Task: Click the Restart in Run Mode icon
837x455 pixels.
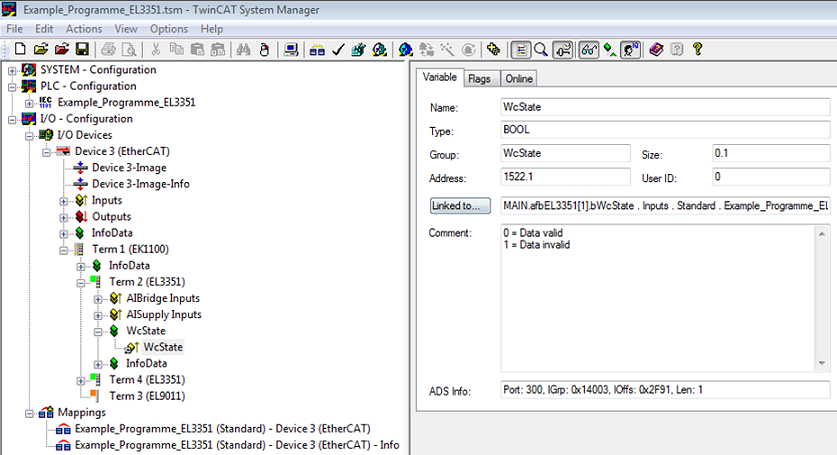Action: coord(380,50)
